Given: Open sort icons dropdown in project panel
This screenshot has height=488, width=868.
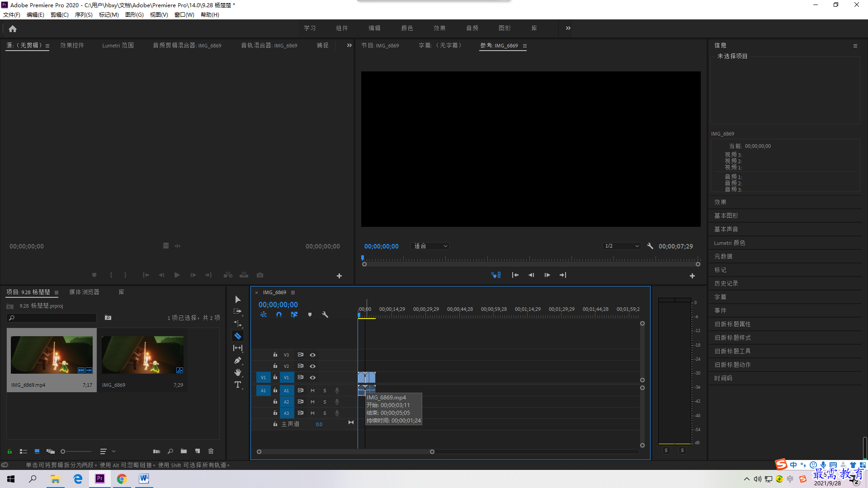Looking at the screenshot, I should (x=107, y=451).
